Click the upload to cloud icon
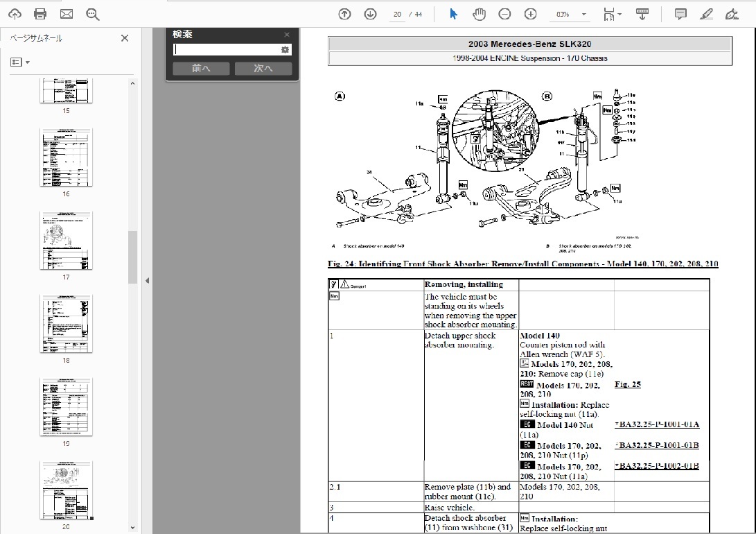Viewport: 756px width, 534px height. click(15, 14)
